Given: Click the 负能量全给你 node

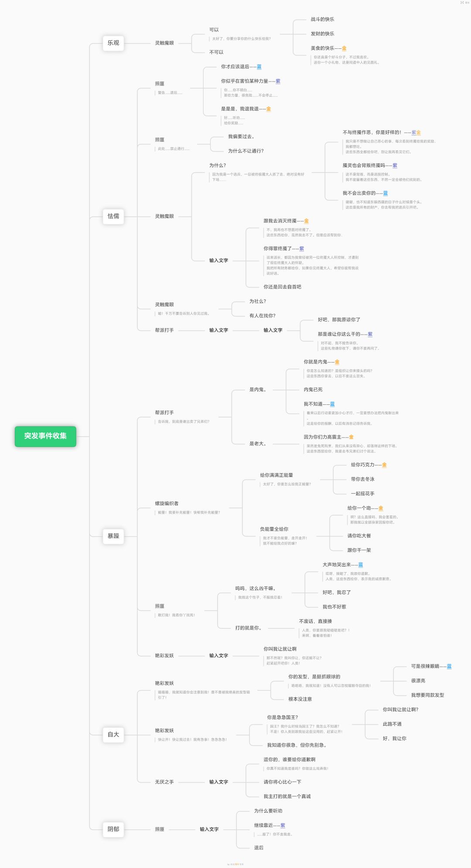Looking at the screenshot, I should [274, 529].
